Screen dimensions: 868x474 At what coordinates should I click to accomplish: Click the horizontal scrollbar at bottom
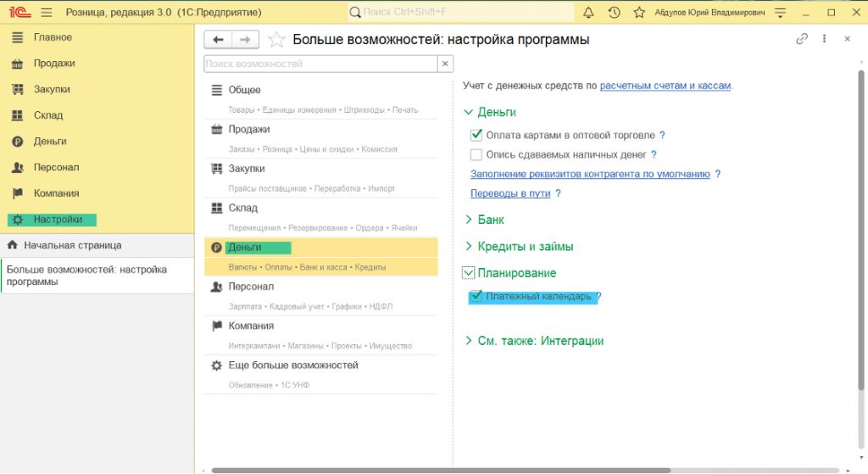[441, 470]
